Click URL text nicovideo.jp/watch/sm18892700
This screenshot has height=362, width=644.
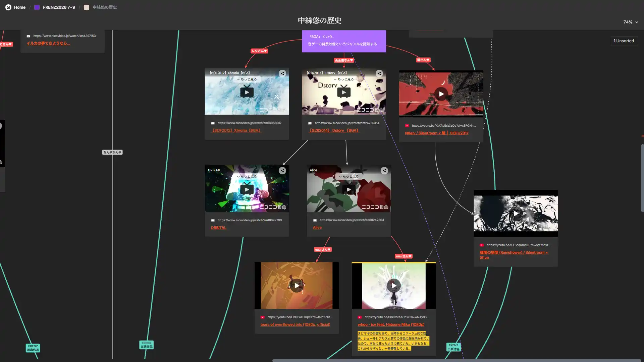click(x=250, y=220)
